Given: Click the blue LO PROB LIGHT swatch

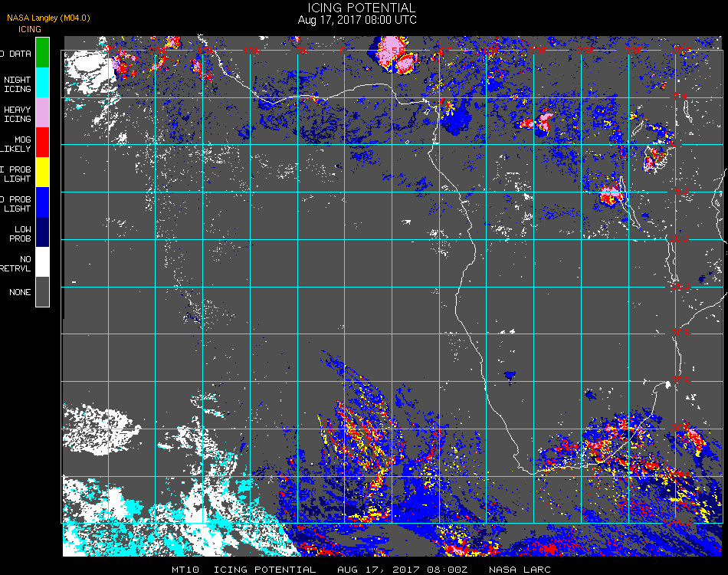Looking at the screenshot, I should click(x=42, y=202).
